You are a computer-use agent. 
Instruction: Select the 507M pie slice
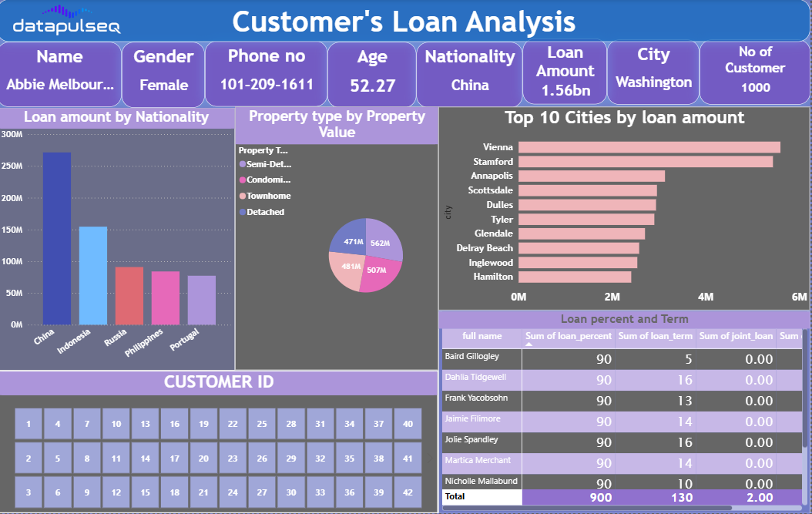[380, 272]
